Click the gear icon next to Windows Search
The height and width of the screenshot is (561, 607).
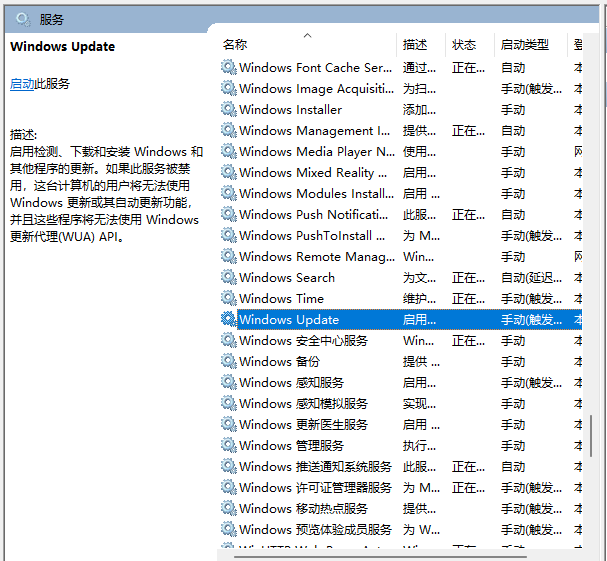pos(228,277)
